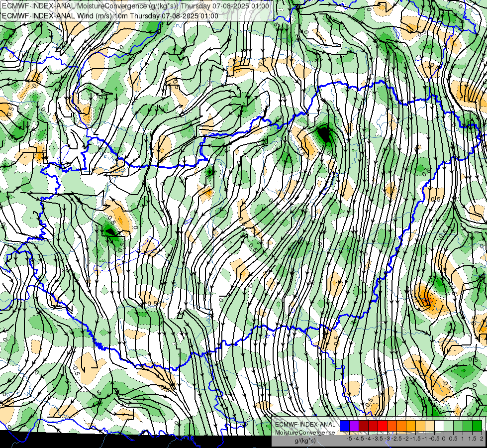
Task: Click the purple swatch in the legend
Action: [x=354, y=426]
